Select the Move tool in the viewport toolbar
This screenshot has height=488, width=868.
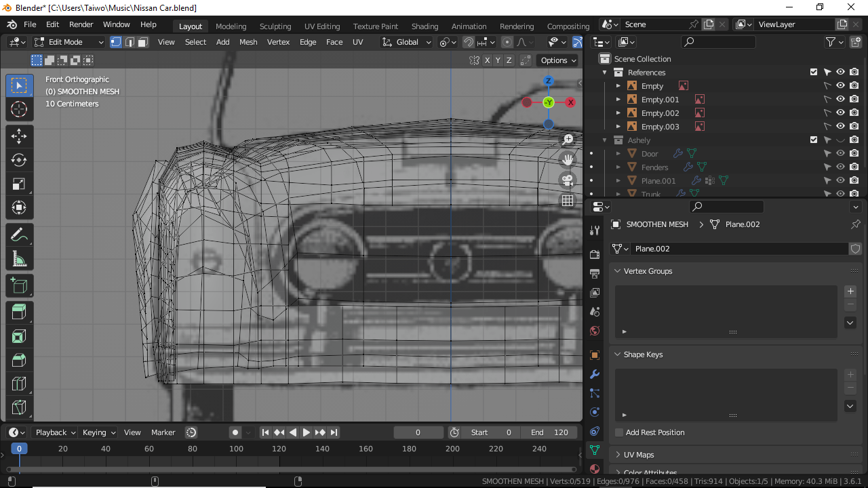coord(20,136)
